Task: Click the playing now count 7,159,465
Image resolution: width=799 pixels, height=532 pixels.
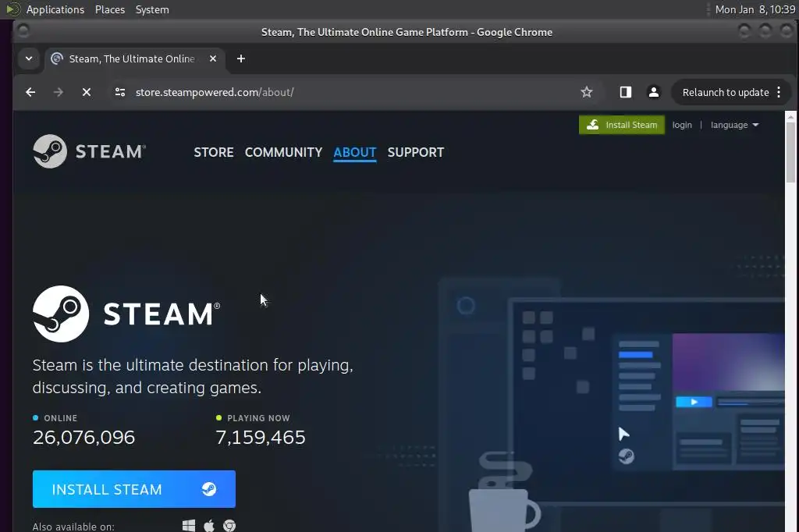Action: [261, 437]
